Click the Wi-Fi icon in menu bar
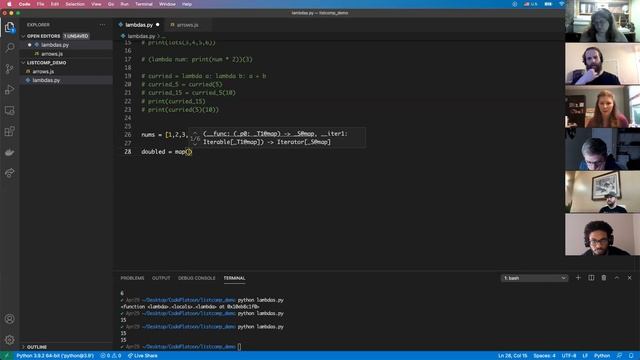The width and height of the screenshot is (640, 360). click(561, 4)
